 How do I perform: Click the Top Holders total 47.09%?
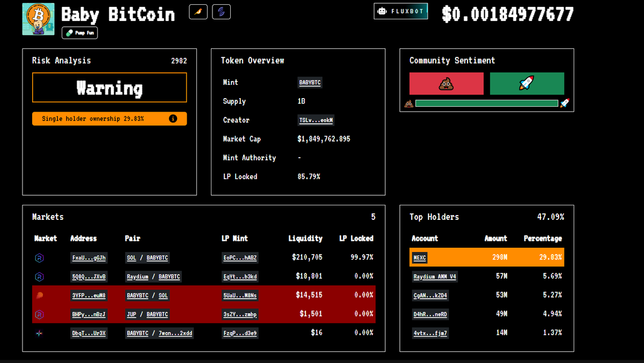click(x=551, y=217)
